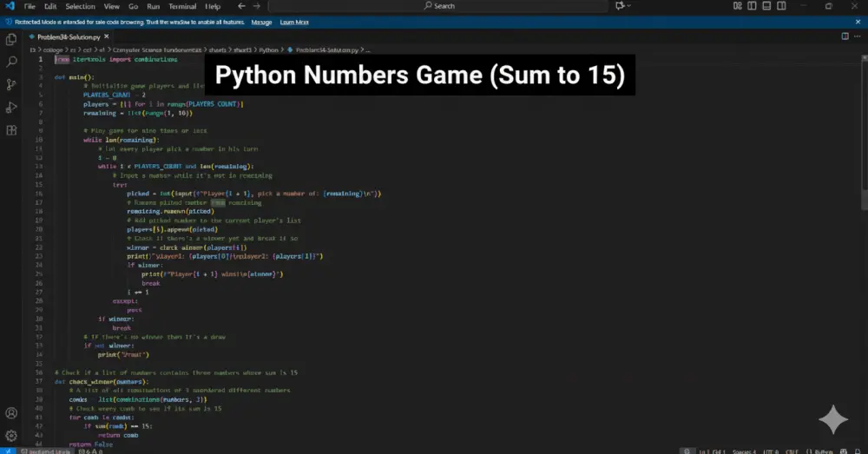Click the Learn More link in banner
The height and width of the screenshot is (454, 868).
[294, 23]
